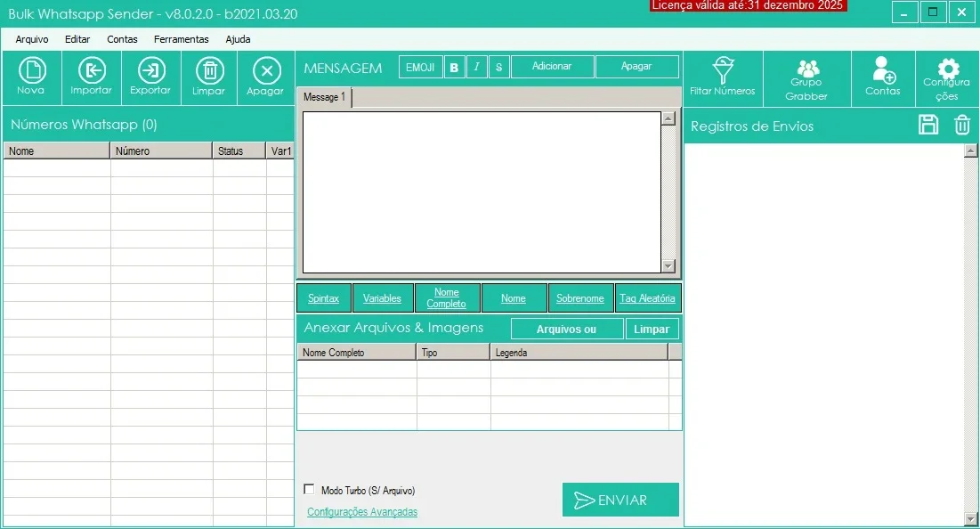Image resolution: width=980 pixels, height=529 pixels.
Task: Click the license validity red banner
Action: pyautogui.click(x=748, y=5)
